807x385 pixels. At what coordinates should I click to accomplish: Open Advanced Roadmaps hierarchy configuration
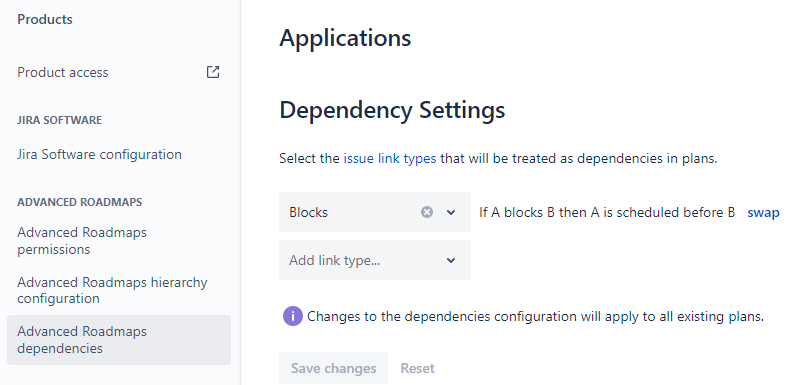[x=112, y=290]
